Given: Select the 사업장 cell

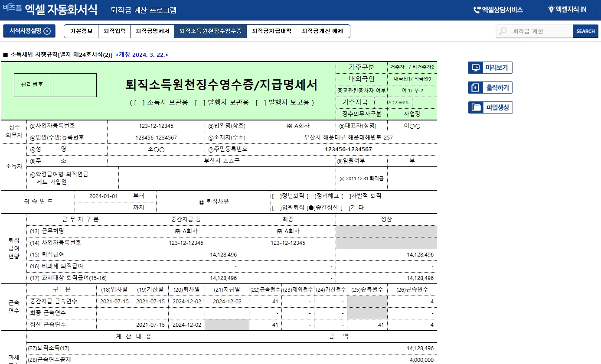Looking at the screenshot, I should (x=412, y=114).
